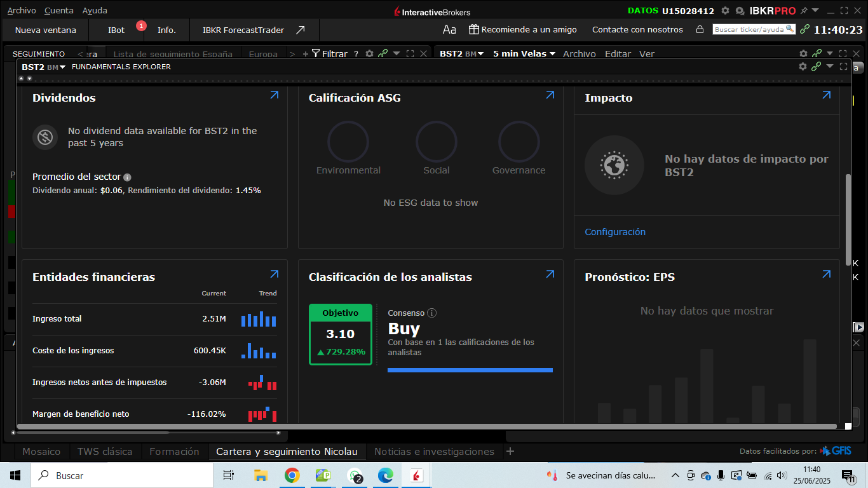This screenshot has width=868, height=488.
Task: Select the Margen de beneficio neto row
Action: pyautogui.click(x=154, y=414)
